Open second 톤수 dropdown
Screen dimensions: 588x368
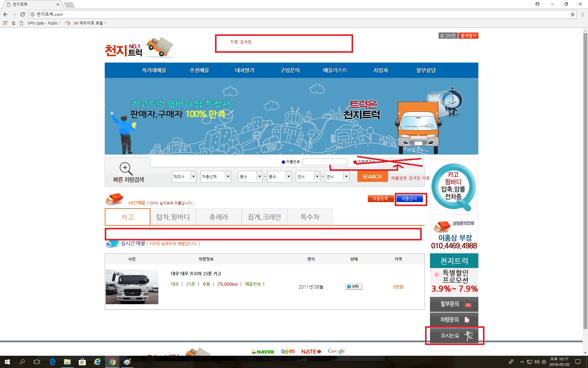pyautogui.click(x=279, y=177)
